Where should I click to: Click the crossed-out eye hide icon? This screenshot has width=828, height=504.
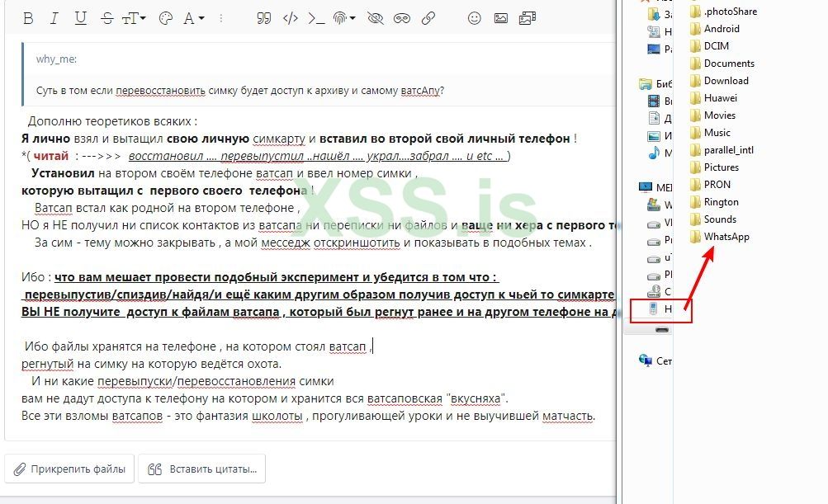coord(376,18)
